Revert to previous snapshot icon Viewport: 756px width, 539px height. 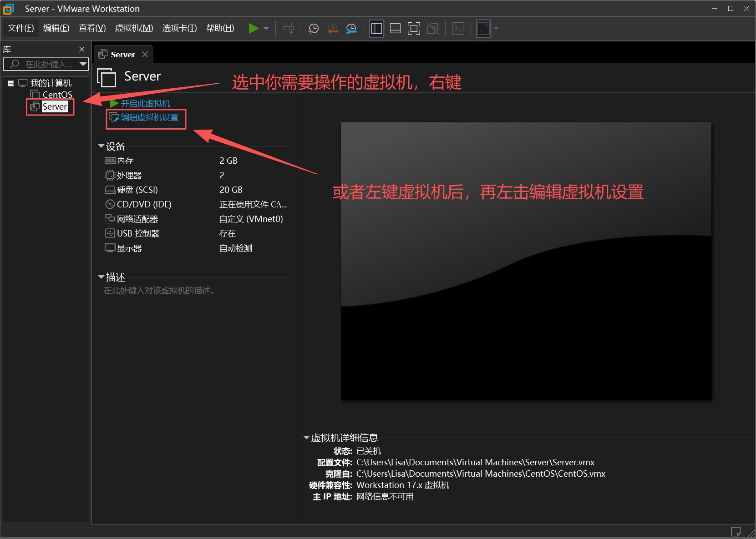(333, 29)
